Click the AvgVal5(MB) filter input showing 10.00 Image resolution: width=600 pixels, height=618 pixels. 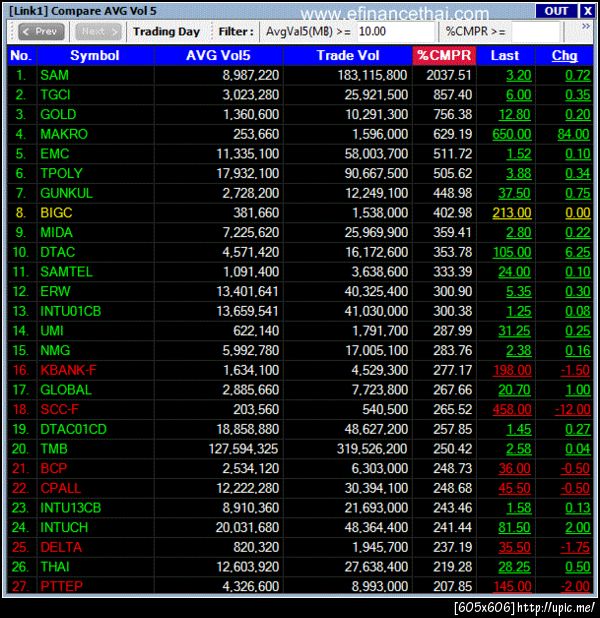[395, 32]
